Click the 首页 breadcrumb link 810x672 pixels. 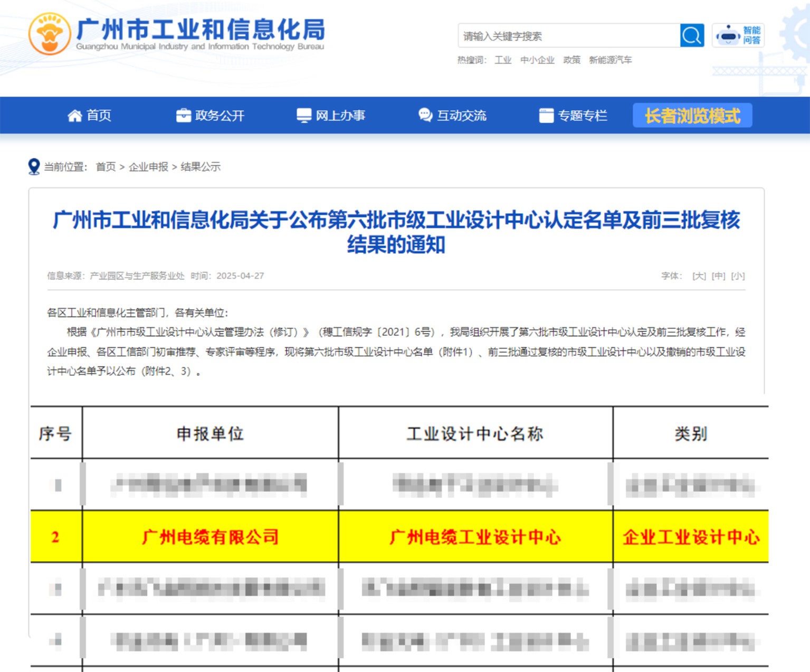tap(106, 167)
